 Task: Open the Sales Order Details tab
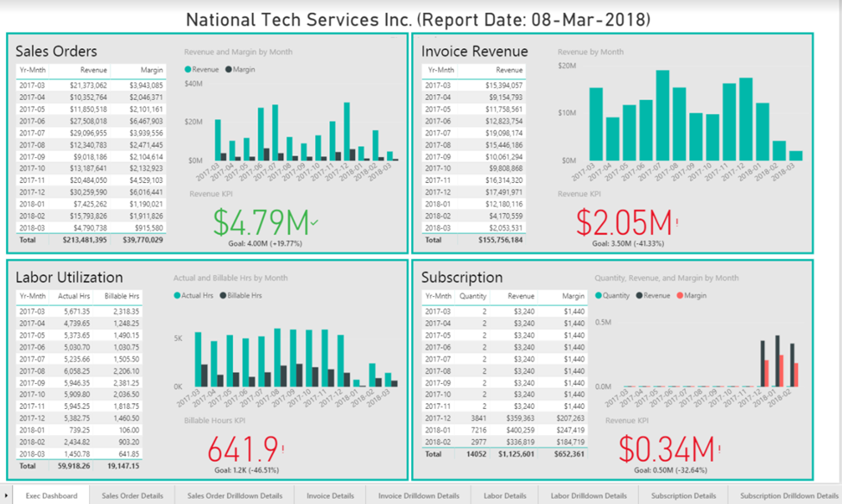click(132, 495)
